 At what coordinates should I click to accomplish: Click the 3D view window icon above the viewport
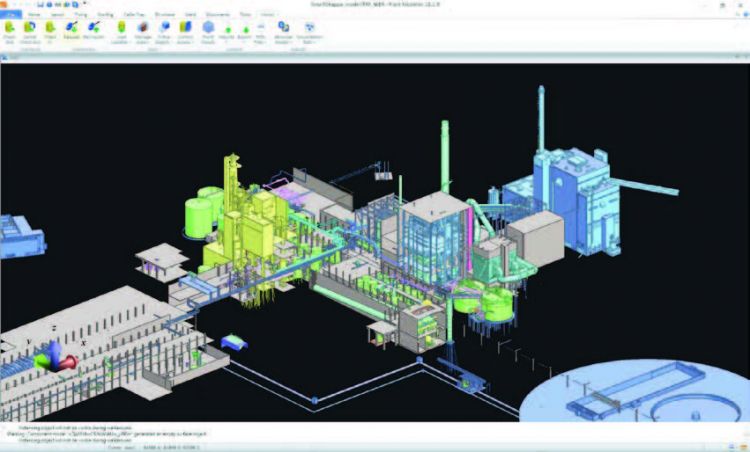[x=4, y=57]
